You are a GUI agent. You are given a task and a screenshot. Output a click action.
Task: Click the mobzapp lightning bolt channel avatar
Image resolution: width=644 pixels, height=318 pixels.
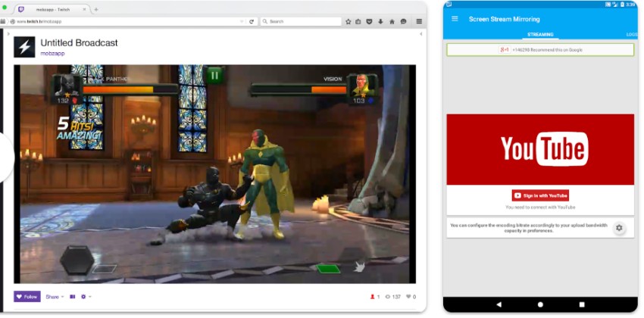25,47
